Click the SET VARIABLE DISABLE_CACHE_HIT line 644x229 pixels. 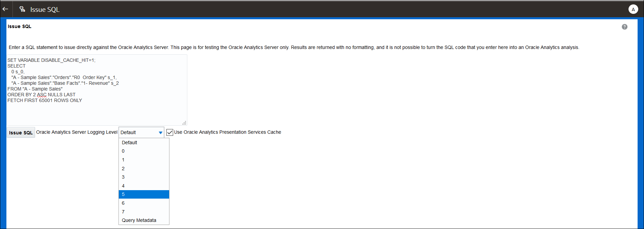click(x=51, y=60)
